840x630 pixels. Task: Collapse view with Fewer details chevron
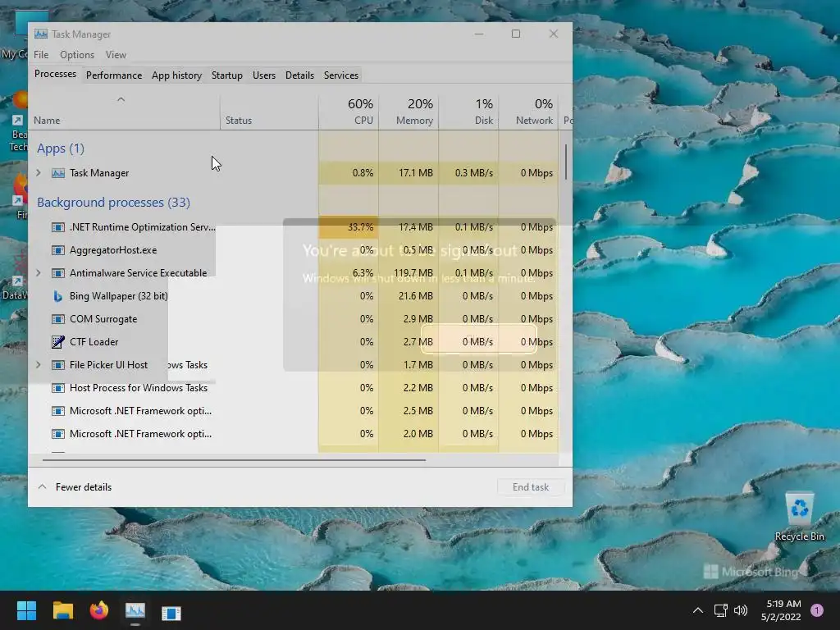[x=43, y=487]
